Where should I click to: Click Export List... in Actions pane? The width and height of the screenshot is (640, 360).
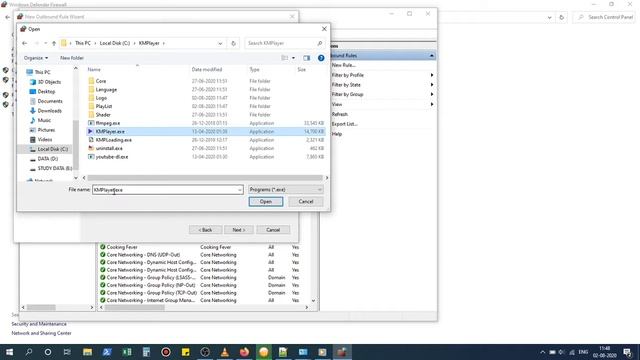(344, 124)
